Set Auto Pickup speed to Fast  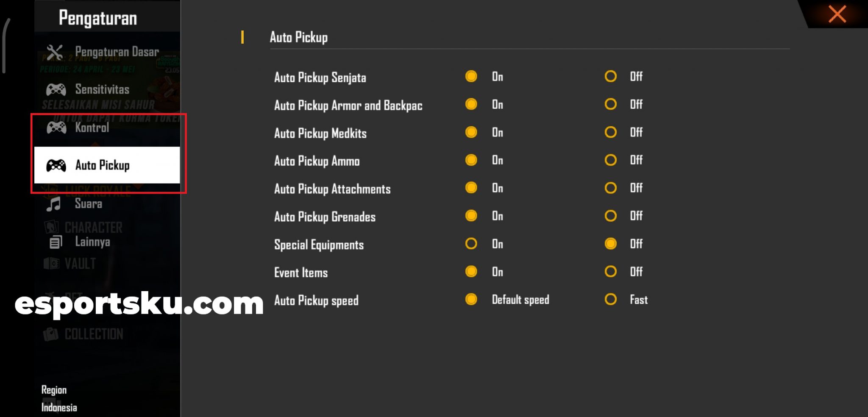pos(610,300)
